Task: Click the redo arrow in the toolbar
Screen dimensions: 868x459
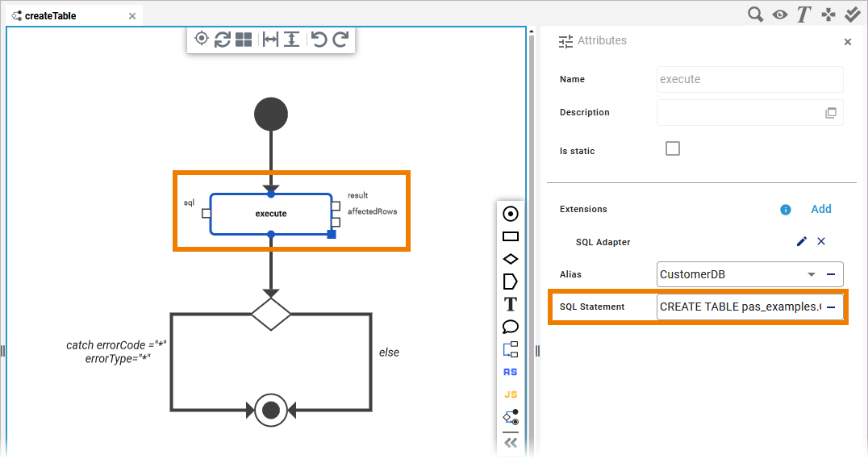Action: point(340,39)
